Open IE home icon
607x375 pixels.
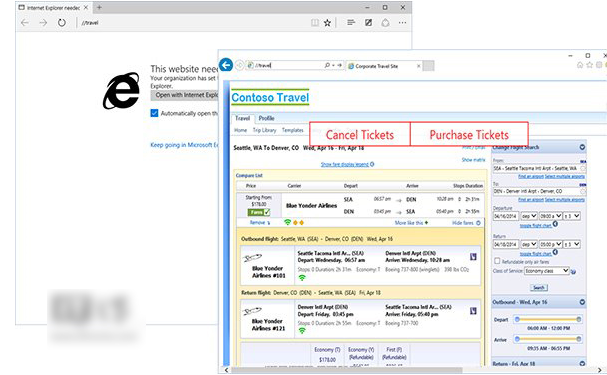(x=580, y=65)
